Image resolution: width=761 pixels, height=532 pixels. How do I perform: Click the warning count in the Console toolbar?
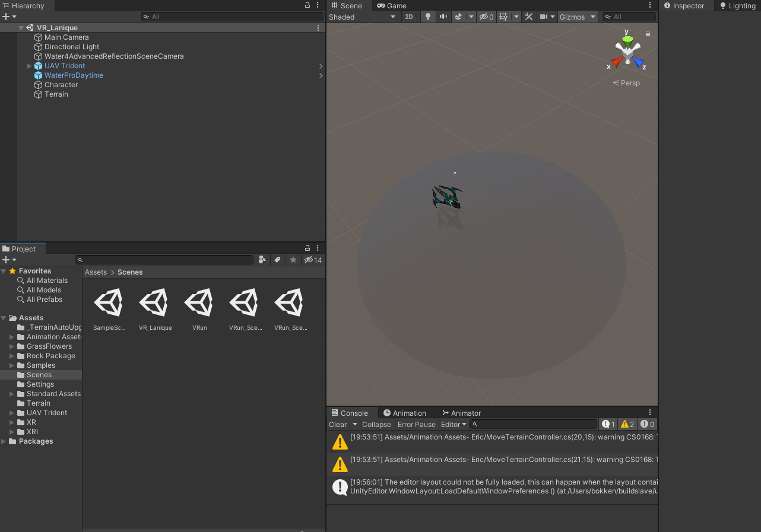coord(627,424)
